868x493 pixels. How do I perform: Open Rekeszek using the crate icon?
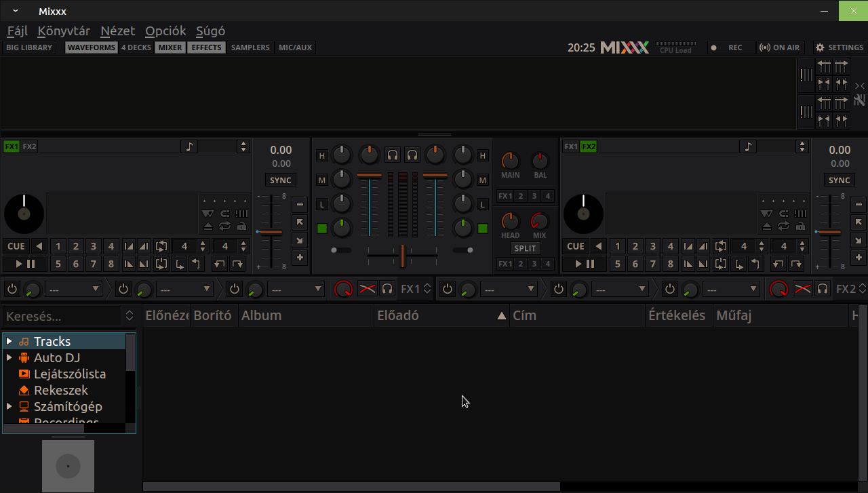pyautogui.click(x=24, y=390)
